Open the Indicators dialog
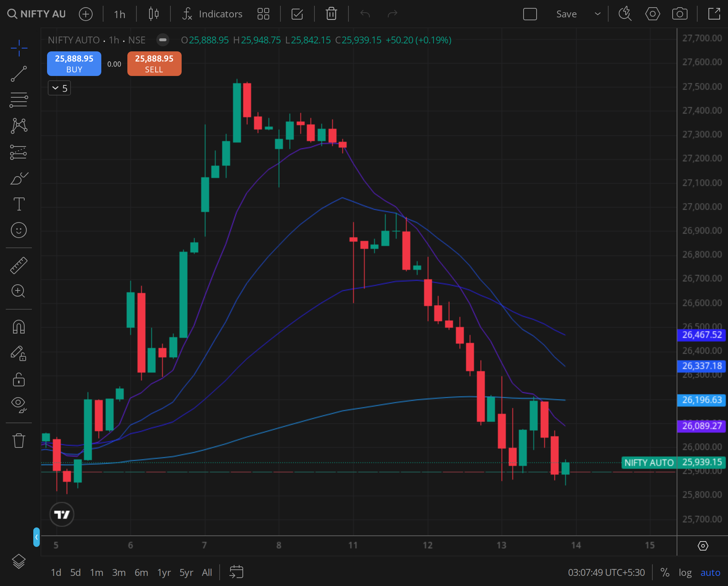Screen dimensions: 728x586 coord(212,14)
